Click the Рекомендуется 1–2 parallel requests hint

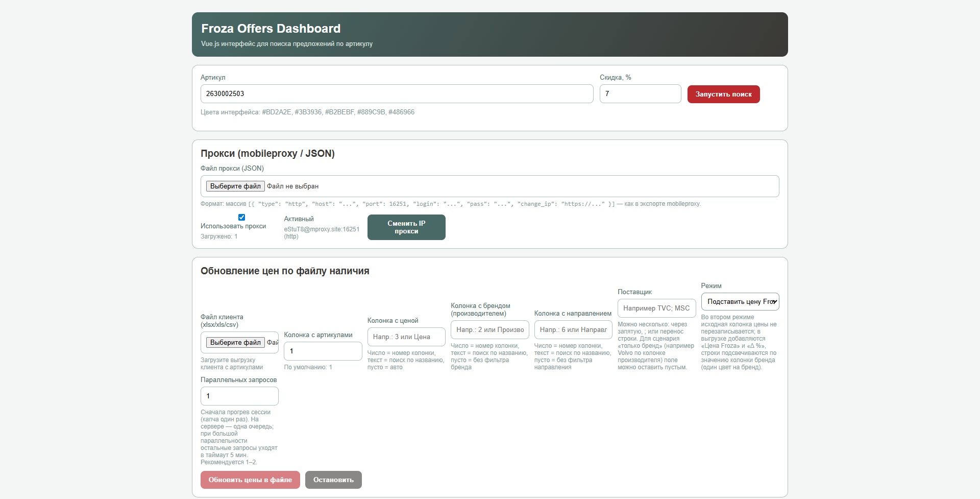(229, 463)
